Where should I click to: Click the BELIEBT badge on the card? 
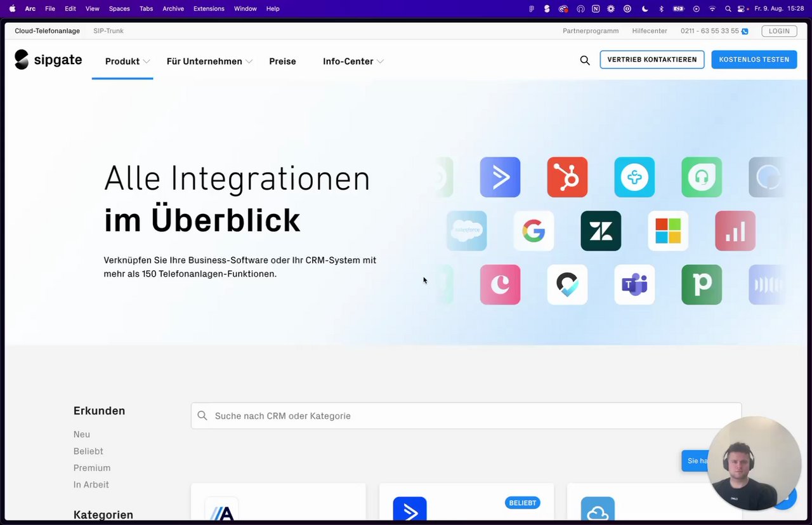pyautogui.click(x=522, y=503)
